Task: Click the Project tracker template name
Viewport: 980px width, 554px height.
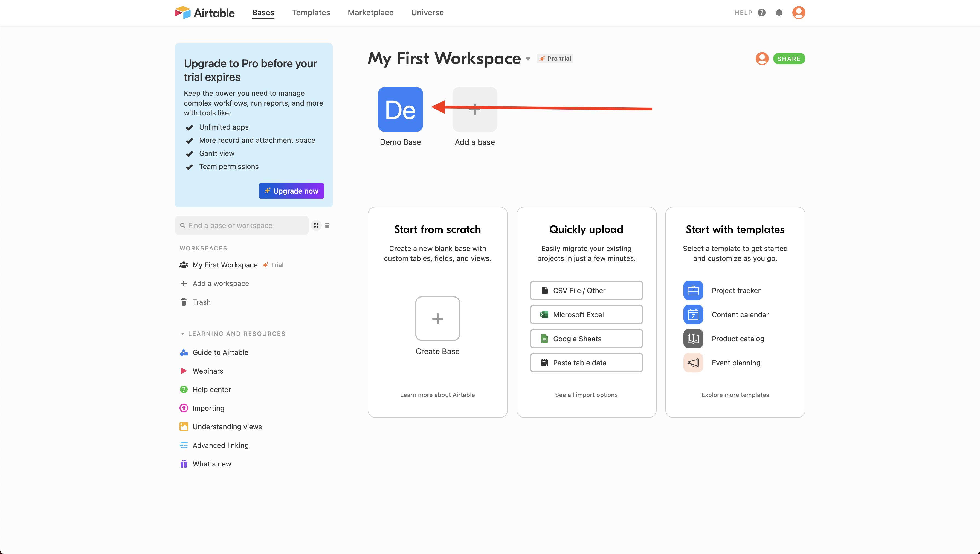Action: coord(736,291)
